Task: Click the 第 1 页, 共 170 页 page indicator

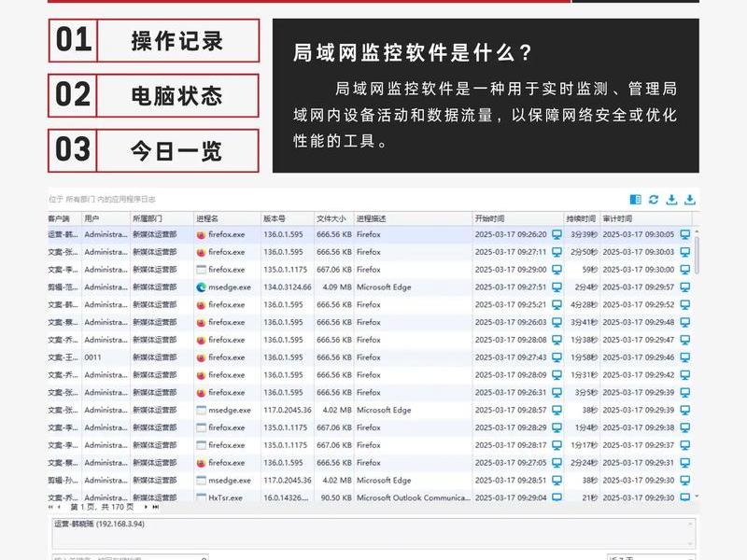Action: coord(102,507)
